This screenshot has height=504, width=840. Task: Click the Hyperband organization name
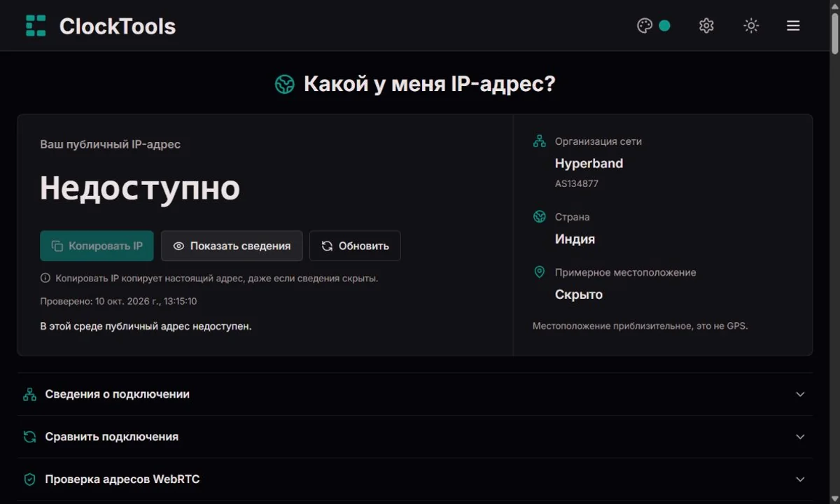[589, 163]
